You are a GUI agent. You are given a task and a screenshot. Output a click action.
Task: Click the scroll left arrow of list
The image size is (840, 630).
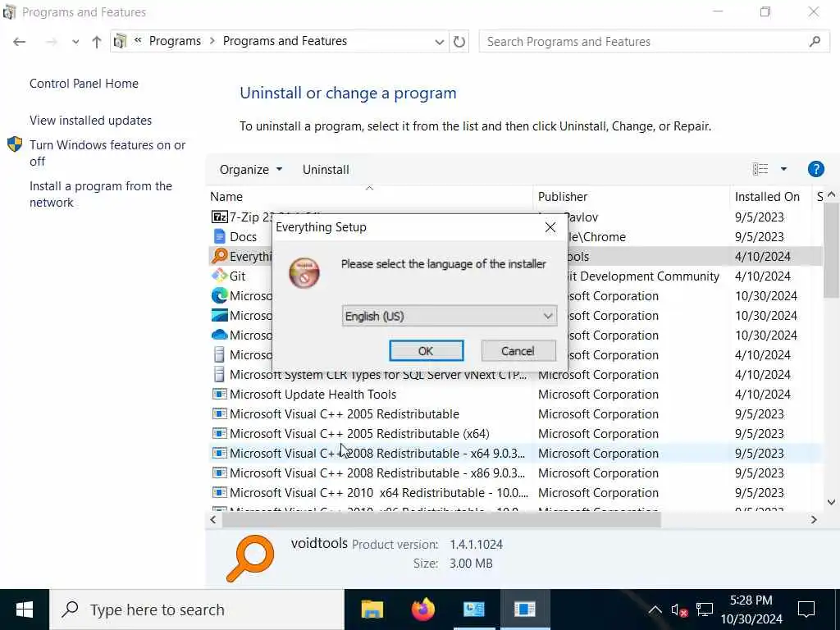tap(213, 519)
